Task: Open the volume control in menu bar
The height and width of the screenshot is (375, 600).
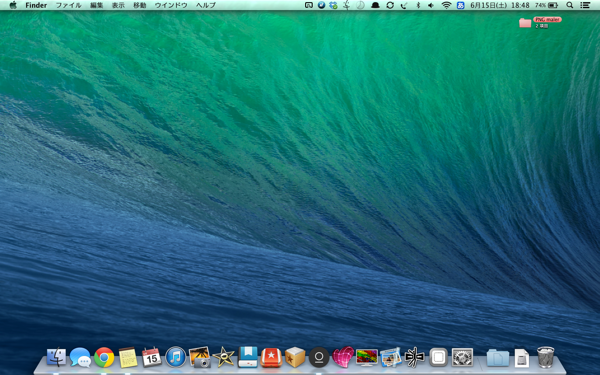Action: point(431,5)
